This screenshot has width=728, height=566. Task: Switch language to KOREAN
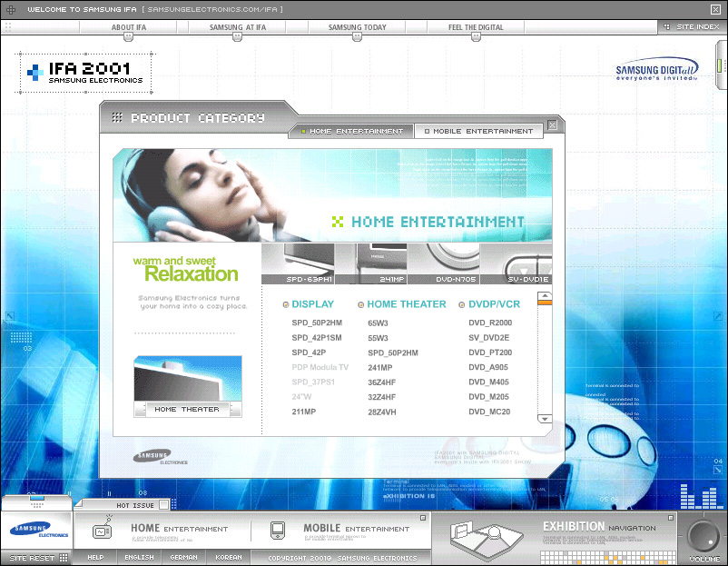click(x=228, y=557)
